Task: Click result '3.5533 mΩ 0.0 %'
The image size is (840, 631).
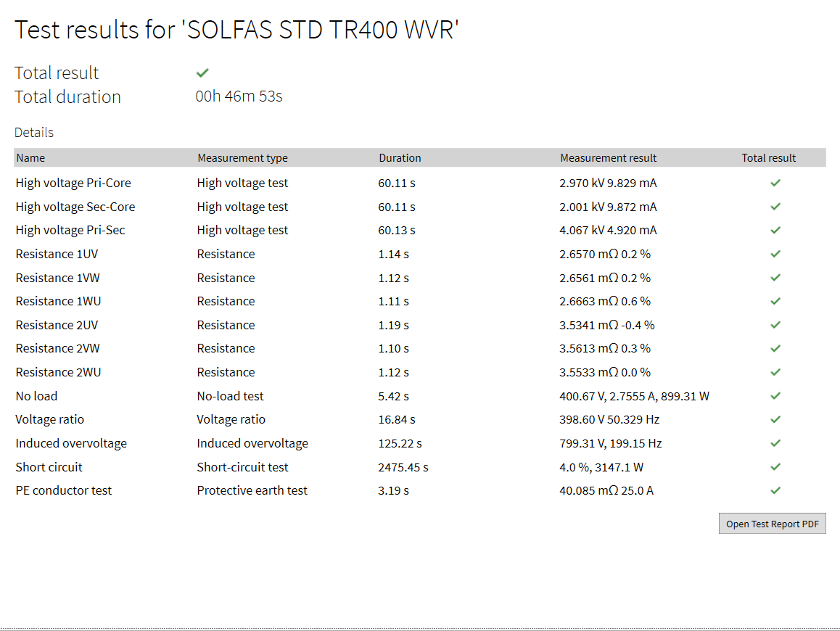Action: pyautogui.click(x=605, y=372)
